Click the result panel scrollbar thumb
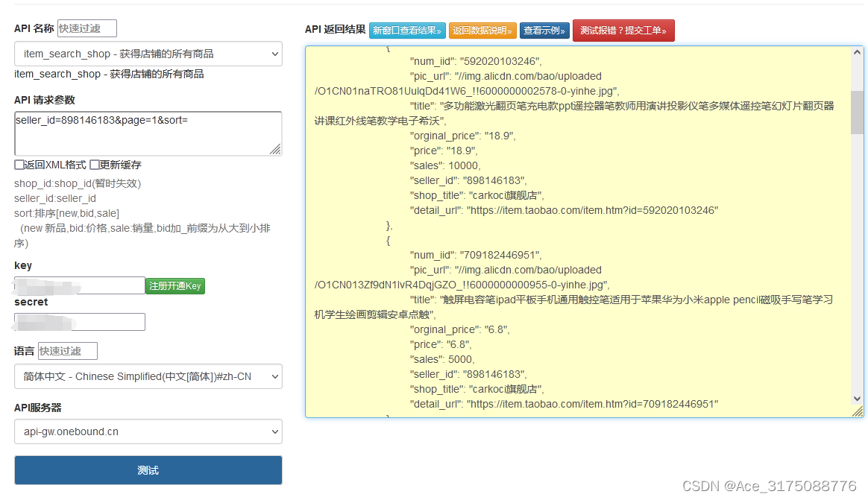 pos(857,113)
